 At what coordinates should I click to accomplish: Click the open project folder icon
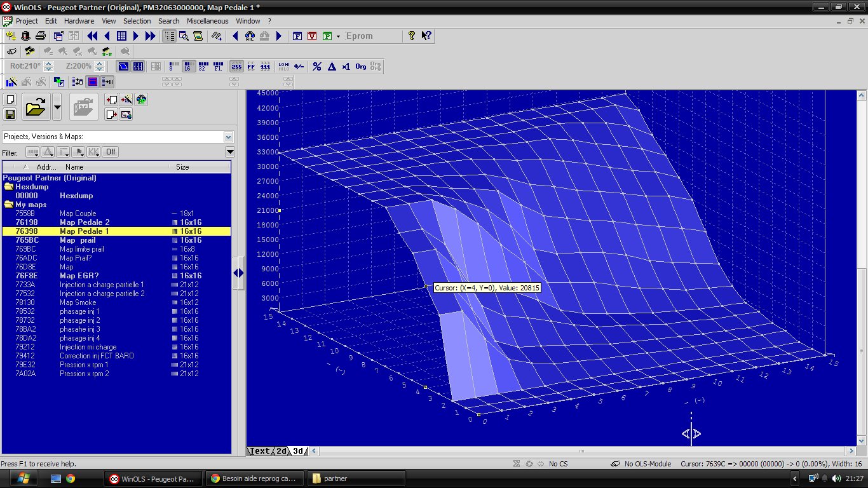tap(36, 107)
